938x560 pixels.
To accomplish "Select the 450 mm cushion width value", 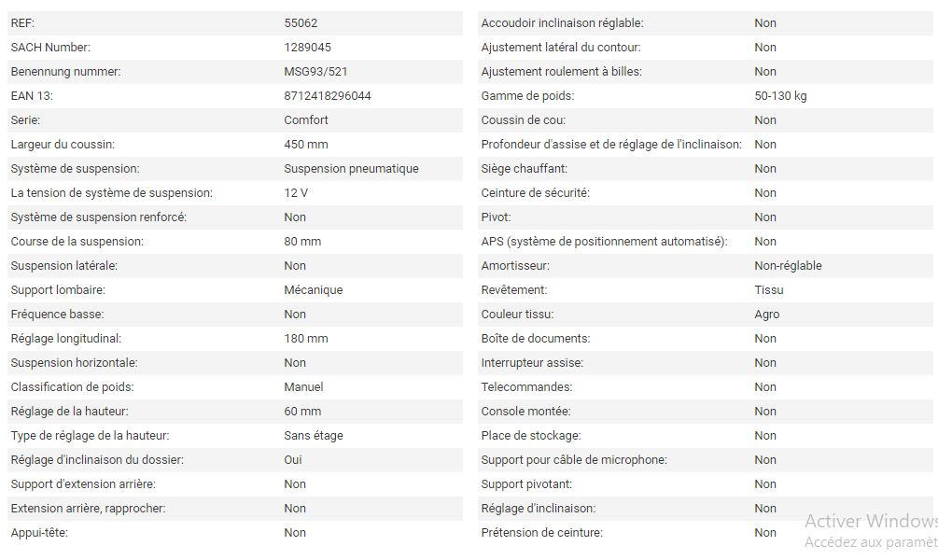I will coord(306,145).
